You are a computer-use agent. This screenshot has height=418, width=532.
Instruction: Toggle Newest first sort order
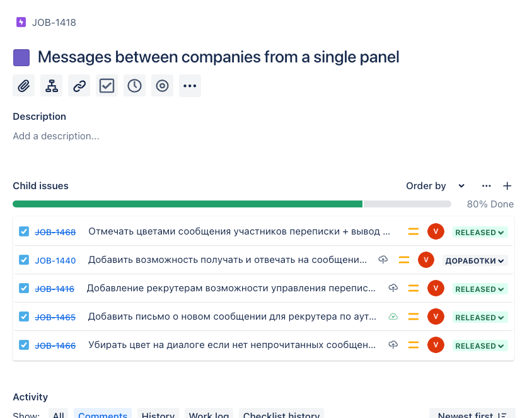coord(472,414)
